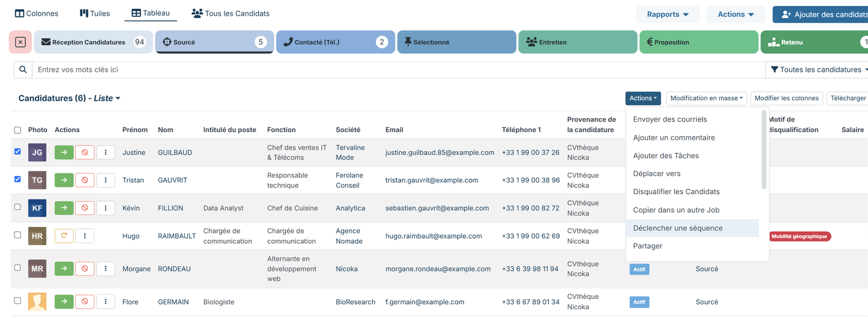
Task: Open the top Actions dropdown near Rapports
Action: (736, 14)
